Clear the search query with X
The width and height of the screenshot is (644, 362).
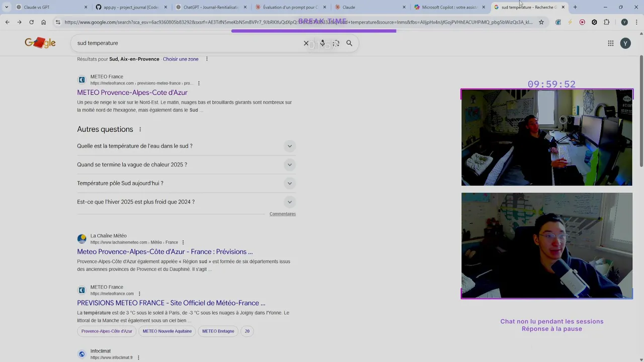click(306, 43)
